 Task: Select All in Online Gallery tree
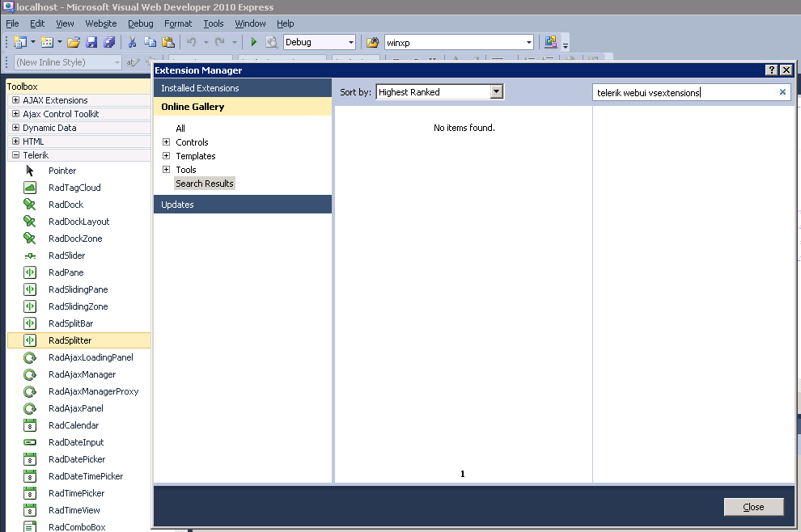point(180,129)
